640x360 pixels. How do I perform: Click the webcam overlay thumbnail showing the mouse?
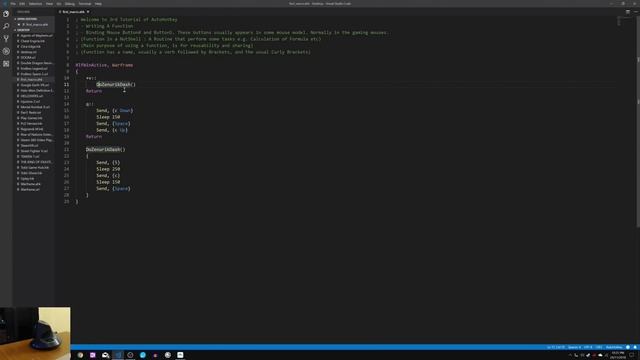(x=35, y=333)
